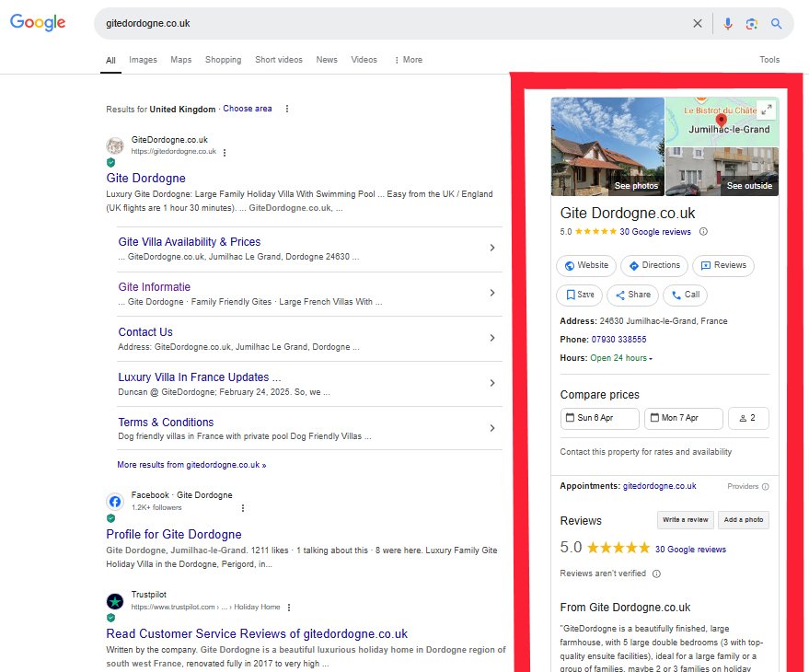Open check-out date Mon 7 Apr picker
Viewport: 809px width, 672px height.
coord(683,418)
